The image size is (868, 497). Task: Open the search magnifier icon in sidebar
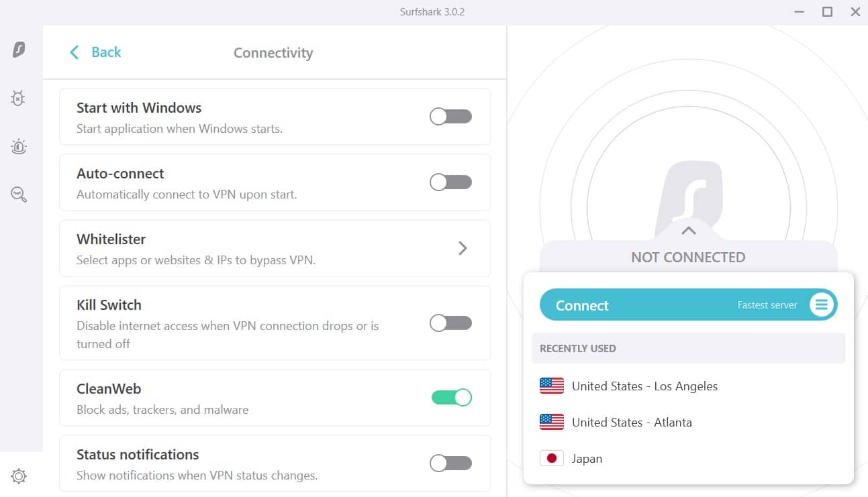(19, 195)
